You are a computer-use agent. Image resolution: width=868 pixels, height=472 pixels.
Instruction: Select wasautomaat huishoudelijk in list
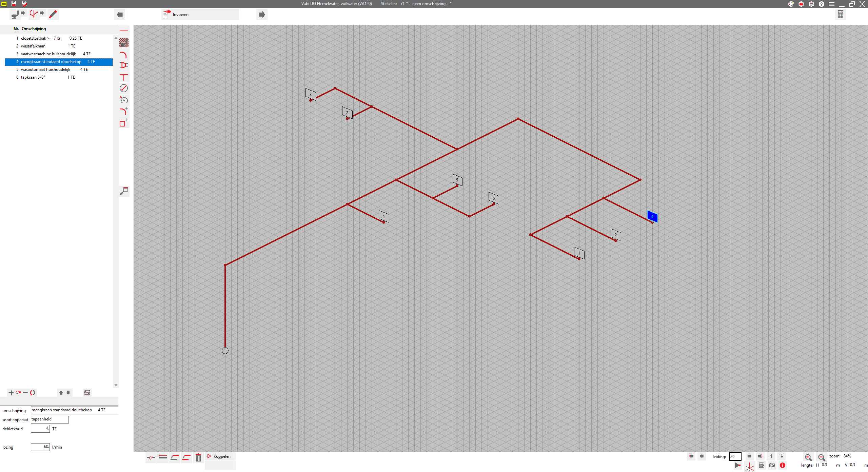coord(46,70)
